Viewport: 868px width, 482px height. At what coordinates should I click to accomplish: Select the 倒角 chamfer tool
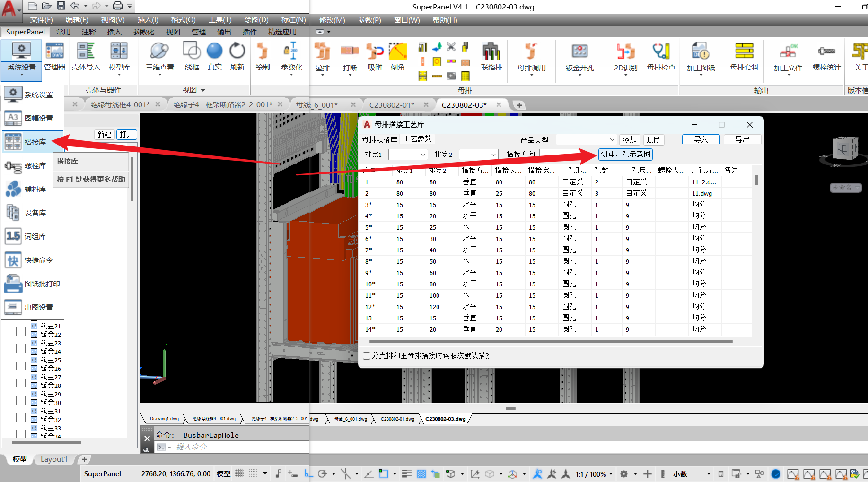398,57
